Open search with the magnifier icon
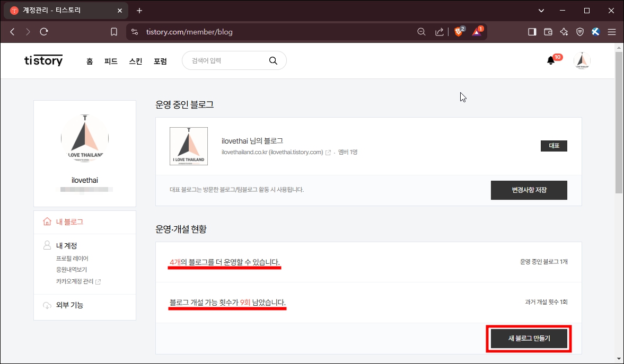624x364 pixels. click(x=273, y=60)
